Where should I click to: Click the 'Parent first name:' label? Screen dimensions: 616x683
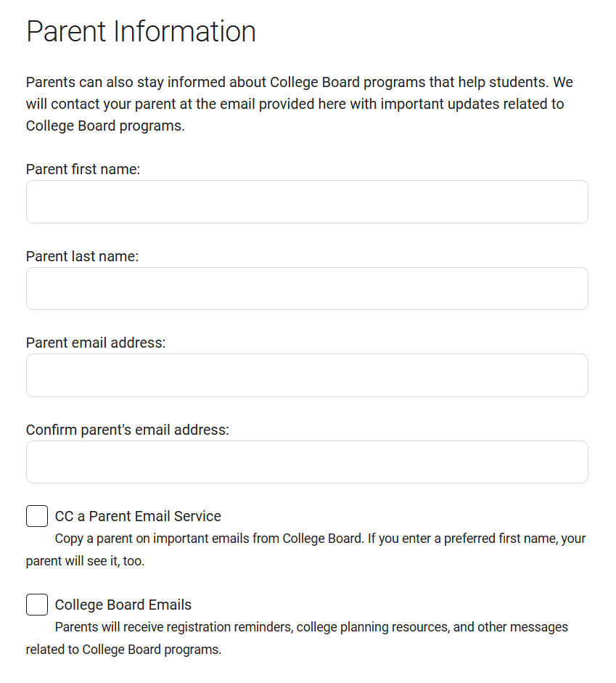click(x=83, y=169)
